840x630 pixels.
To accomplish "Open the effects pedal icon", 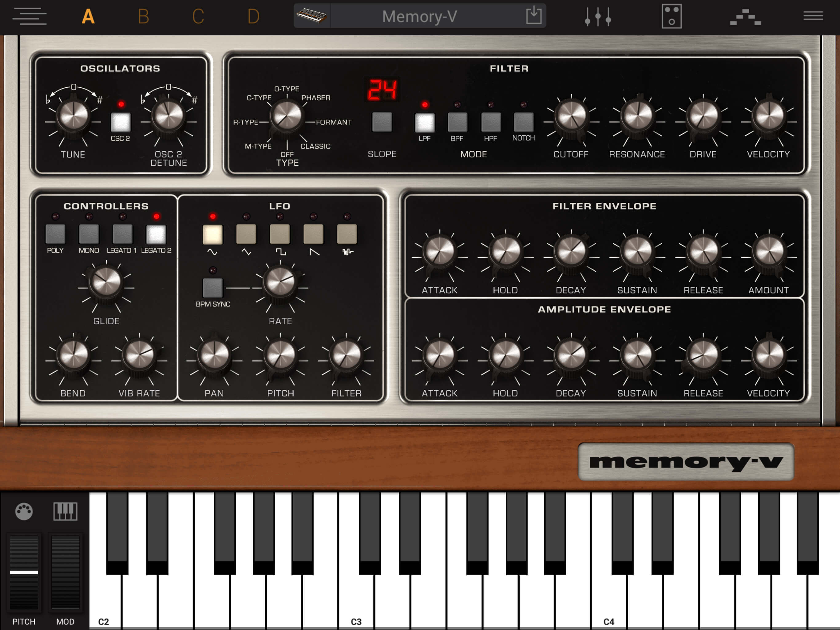I will click(x=672, y=16).
